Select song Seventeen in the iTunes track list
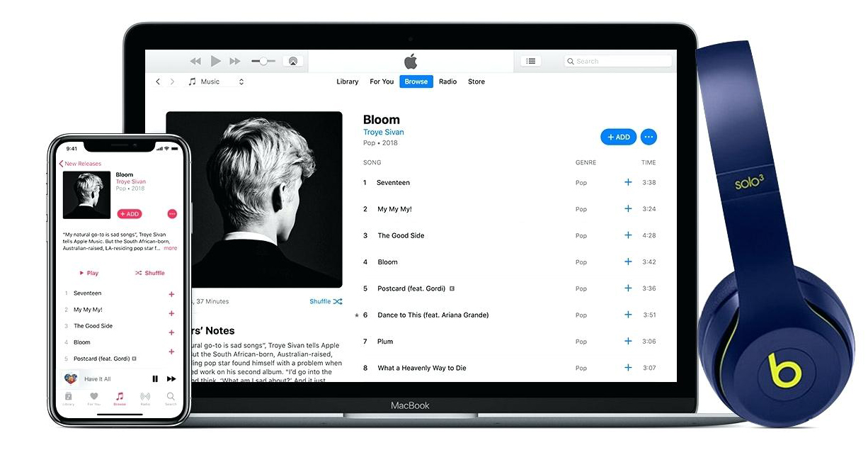Viewport: 868px width, 455px height. coord(393,183)
